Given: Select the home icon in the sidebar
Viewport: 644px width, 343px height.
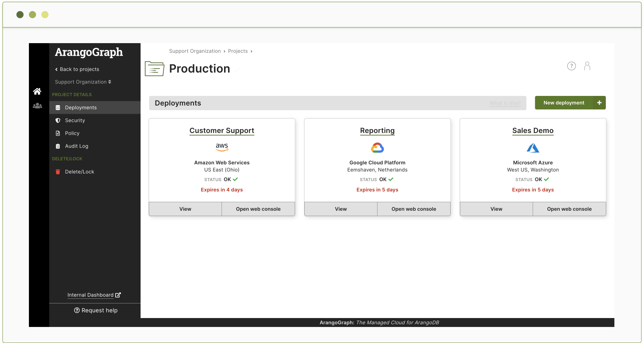Looking at the screenshot, I should [x=37, y=91].
